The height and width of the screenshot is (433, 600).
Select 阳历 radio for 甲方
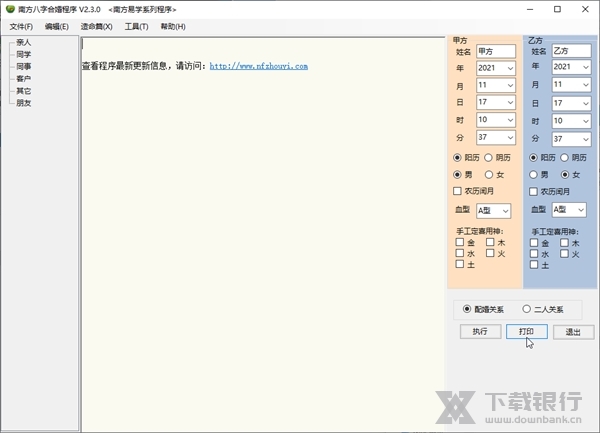[x=457, y=158]
